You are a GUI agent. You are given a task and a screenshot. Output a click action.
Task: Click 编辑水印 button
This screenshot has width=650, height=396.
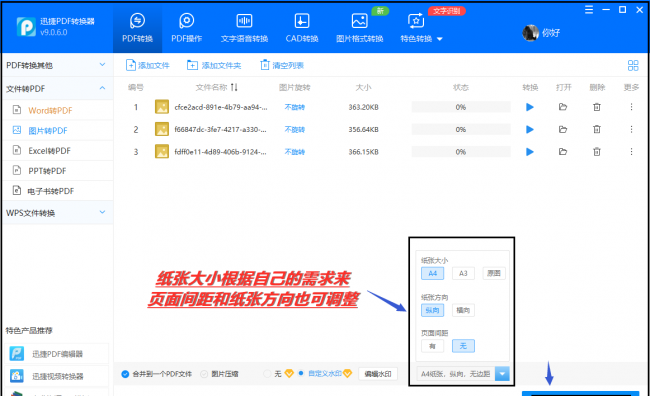coord(378,374)
